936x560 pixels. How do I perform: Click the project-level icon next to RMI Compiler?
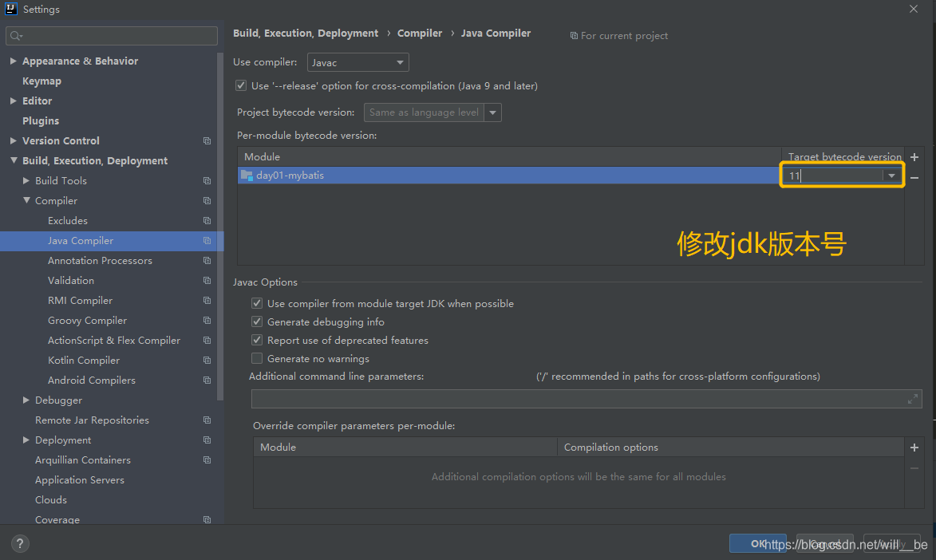(207, 300)
